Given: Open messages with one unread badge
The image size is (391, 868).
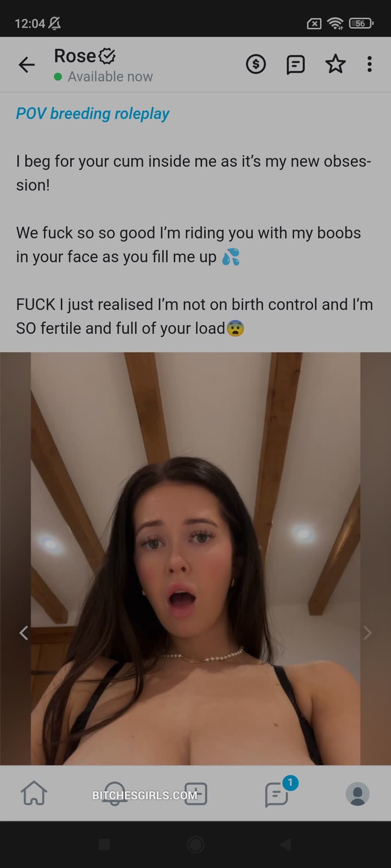Looking at the screenshot, I should pos(277,794).
